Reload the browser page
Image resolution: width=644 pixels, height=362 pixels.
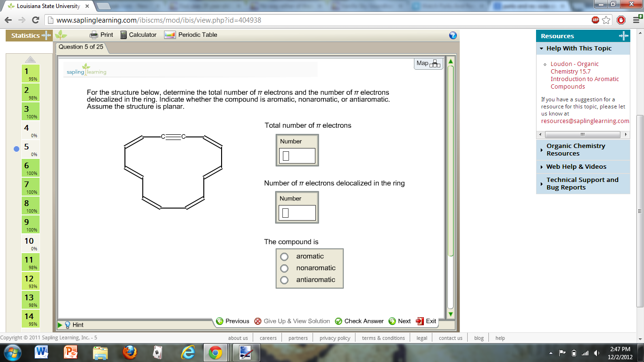(35, 20)
